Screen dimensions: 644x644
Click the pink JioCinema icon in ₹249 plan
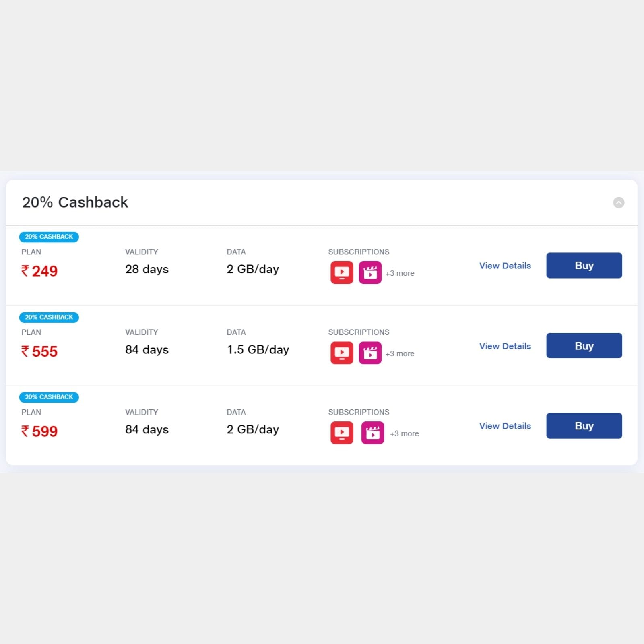click(370, 272)
